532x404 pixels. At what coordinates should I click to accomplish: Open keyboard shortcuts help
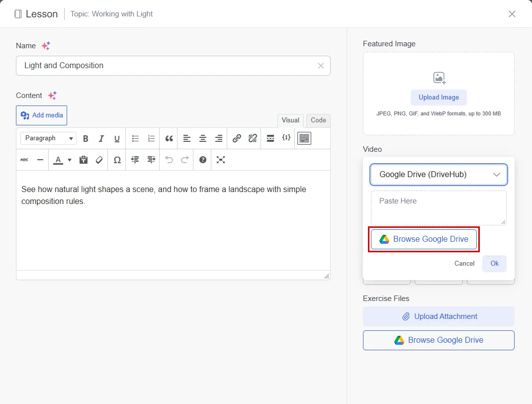(x=203, y=160)
